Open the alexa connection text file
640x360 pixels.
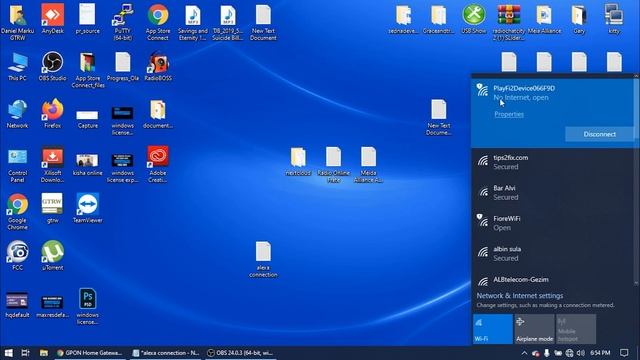263,259
